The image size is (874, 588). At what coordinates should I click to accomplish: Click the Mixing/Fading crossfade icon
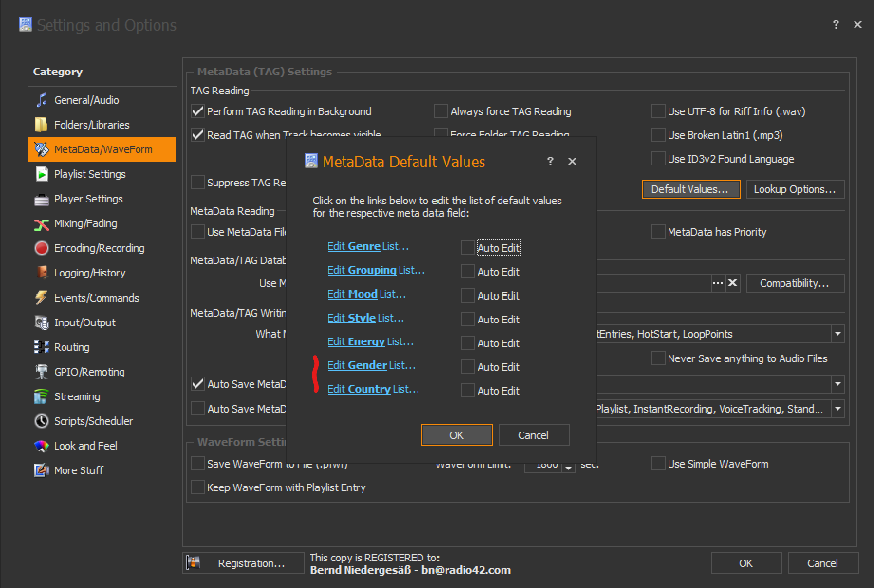click(42, 224)
